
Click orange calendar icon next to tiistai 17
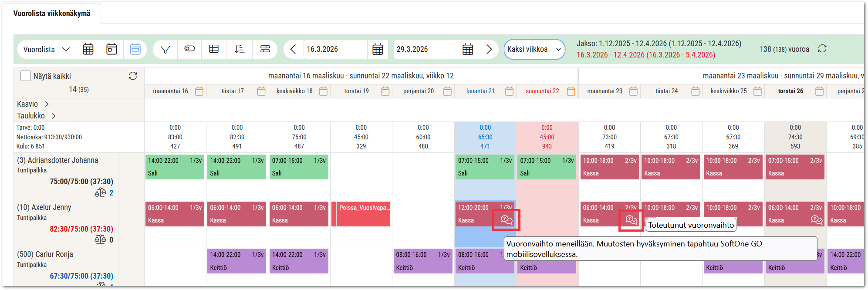click(x=261, y=91)
